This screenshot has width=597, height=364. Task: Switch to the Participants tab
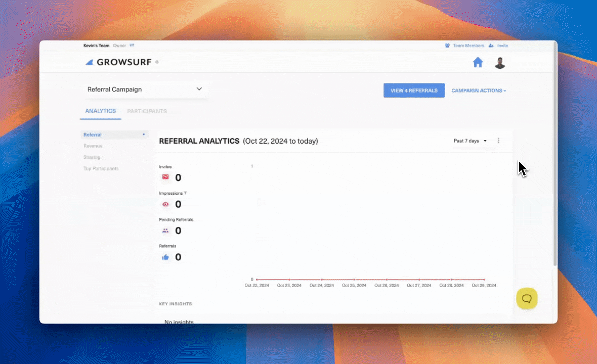(x=147, y=111)
